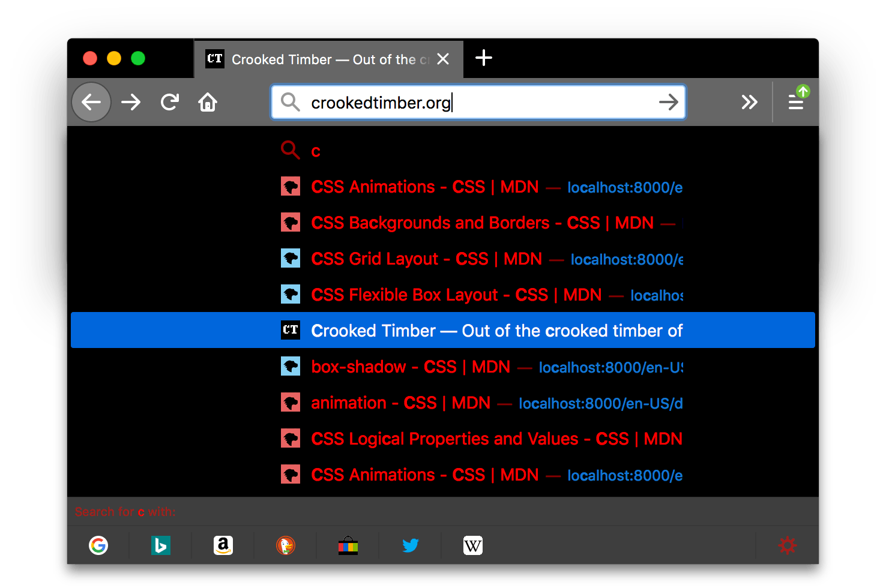Open CSS Grid Layout - CSS | MDN result
This screenshot has width=886, height=588.
(443, 259)
